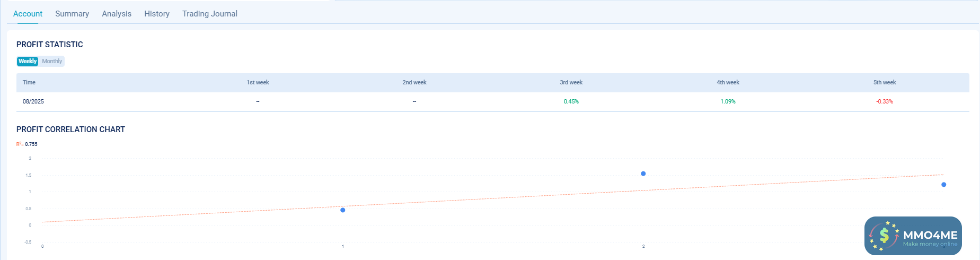Click the chart data point above x-axis 2

tap(643, 174)
